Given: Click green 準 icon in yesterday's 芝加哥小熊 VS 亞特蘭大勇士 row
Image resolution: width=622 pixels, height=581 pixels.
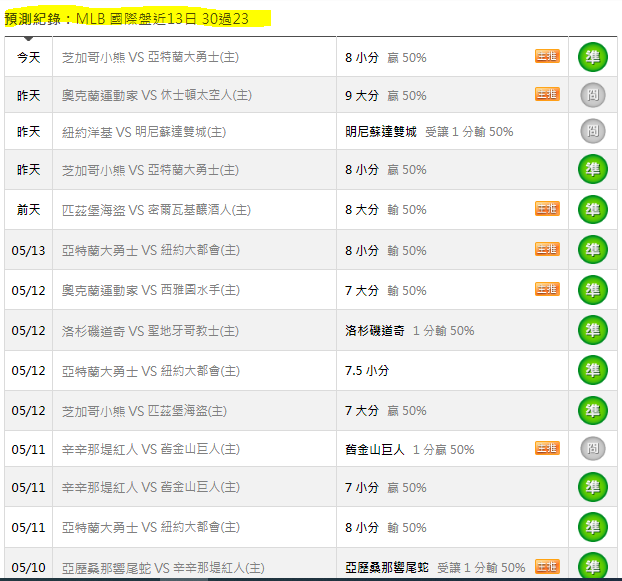Looking at the screenshot, I should [x=593, y=169].
